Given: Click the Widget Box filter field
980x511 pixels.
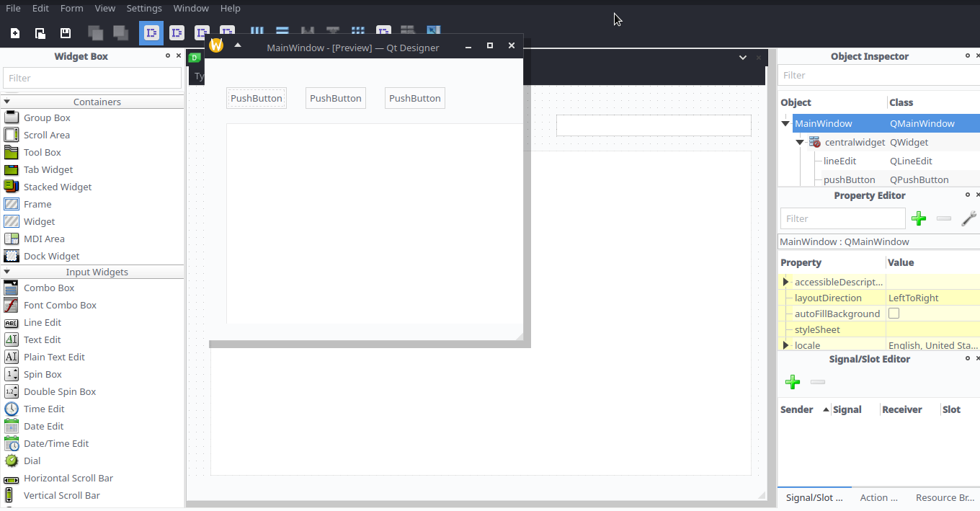Looking at the screenshot, I should [x=92, y=78].
